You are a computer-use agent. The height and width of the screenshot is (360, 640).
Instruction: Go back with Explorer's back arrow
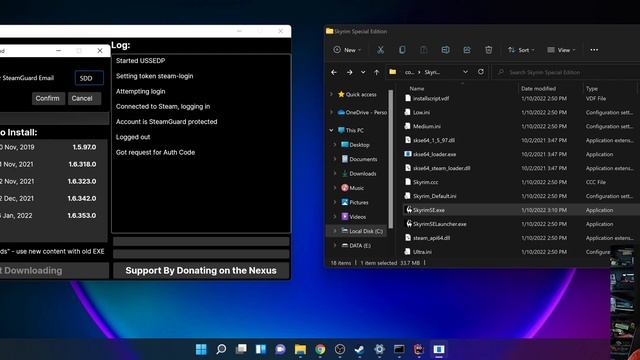pos(334,72)
